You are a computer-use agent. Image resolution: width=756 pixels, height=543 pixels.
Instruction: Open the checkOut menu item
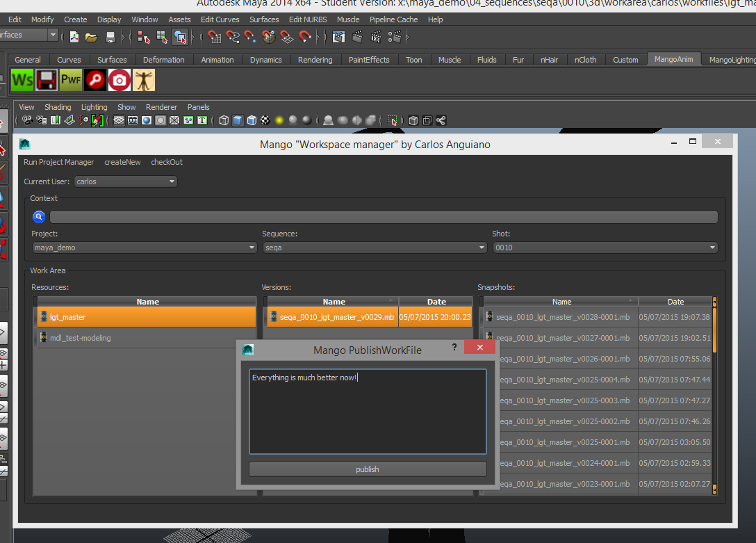pos(167,162)
